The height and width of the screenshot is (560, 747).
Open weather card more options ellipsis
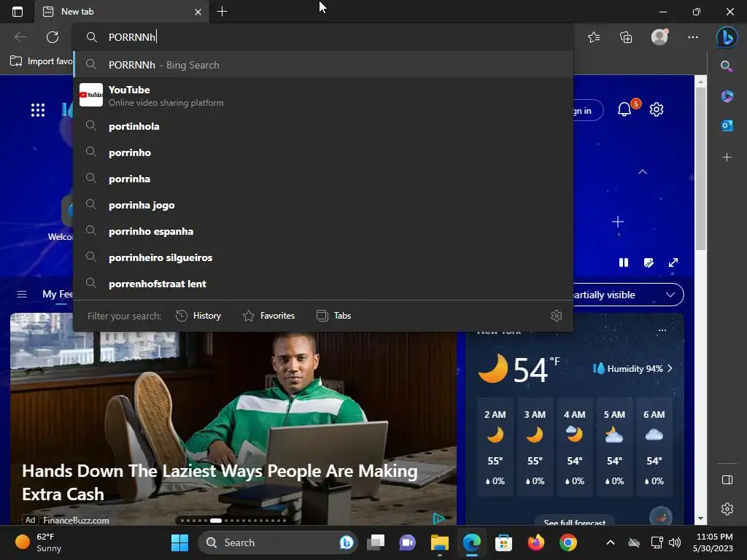tap(662, 330)
